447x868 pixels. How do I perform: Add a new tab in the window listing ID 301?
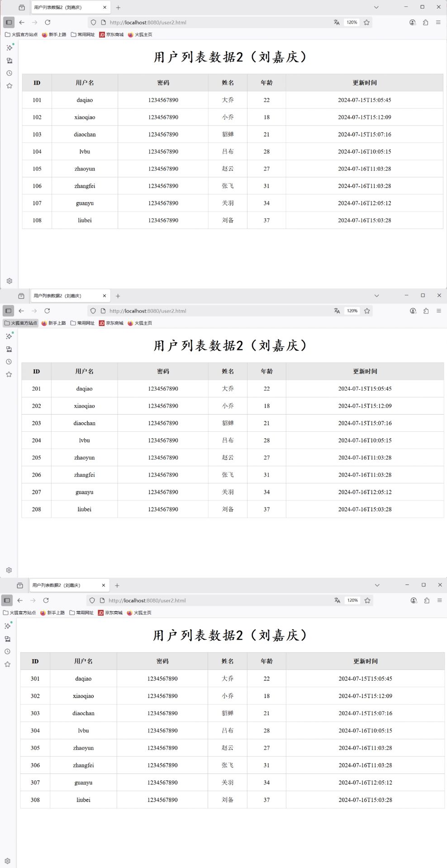[x=117, y=585]
